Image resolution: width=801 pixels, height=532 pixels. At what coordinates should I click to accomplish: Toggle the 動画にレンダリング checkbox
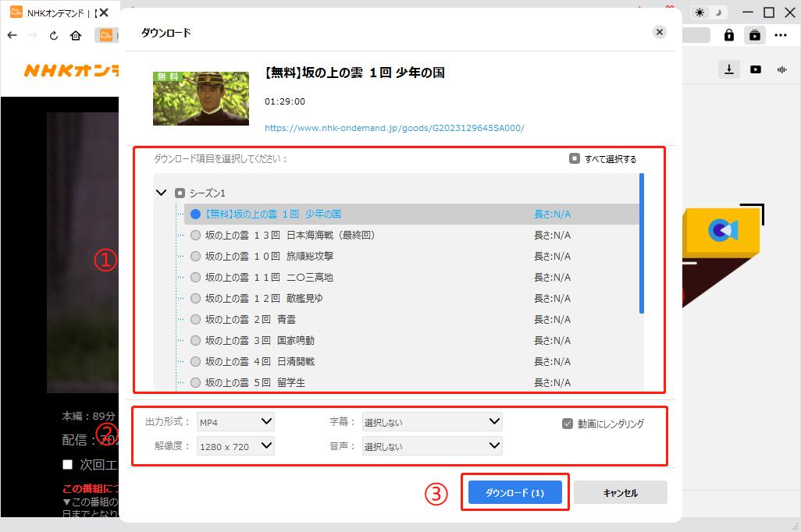point(568,424)
